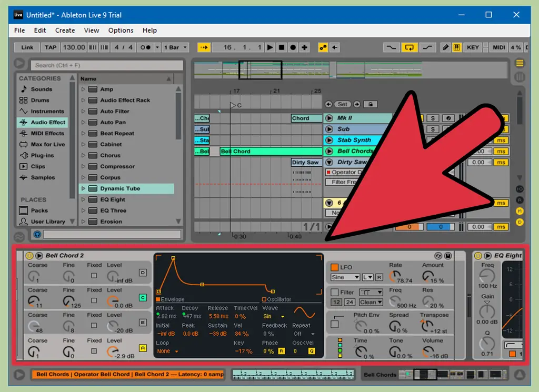Image resolution: width=539 pixels, height=392 pixels.
Task: Open the File menu
Action: pos(19,30)
